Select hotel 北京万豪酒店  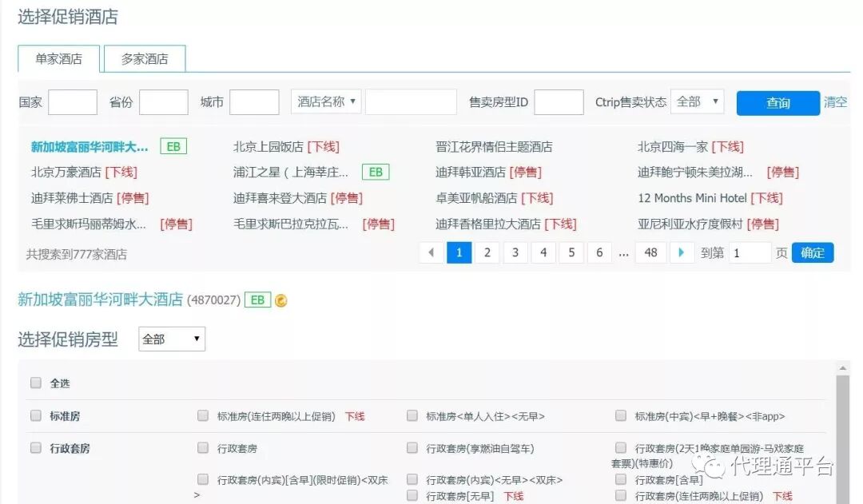point(66,173)
